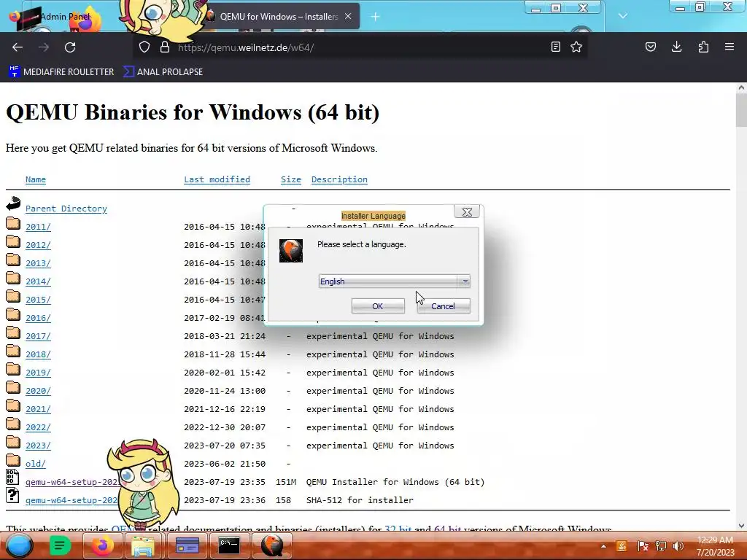747x560 pixels.
Task: Open the 2019/ folder link
Action: coord(38,373)
